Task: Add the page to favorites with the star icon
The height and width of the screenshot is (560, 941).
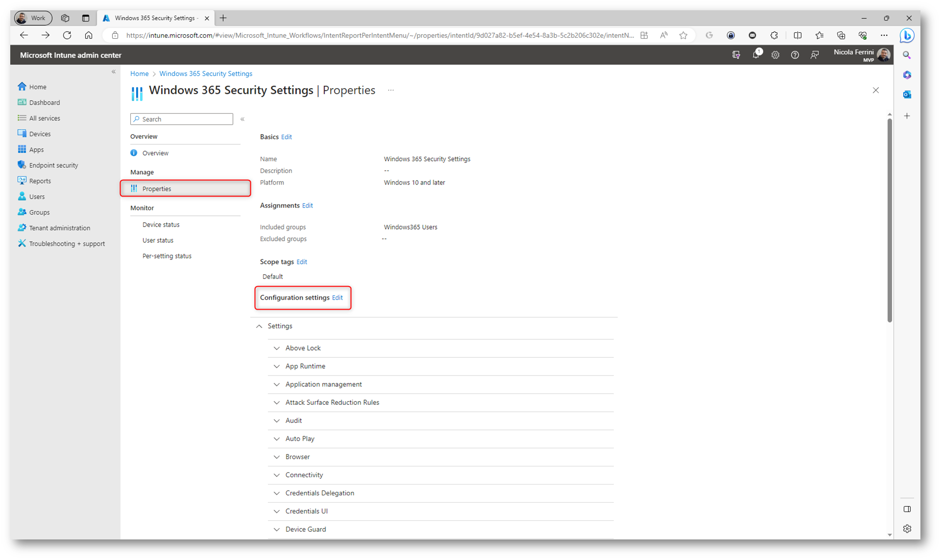Action: (x=683, y=35)
